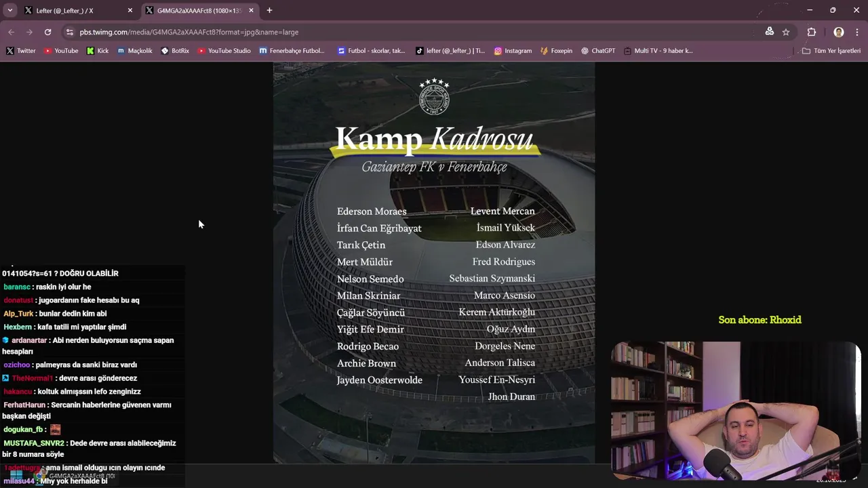Go forward to the next page
This screenshot has width=868, height=488.
29,32
